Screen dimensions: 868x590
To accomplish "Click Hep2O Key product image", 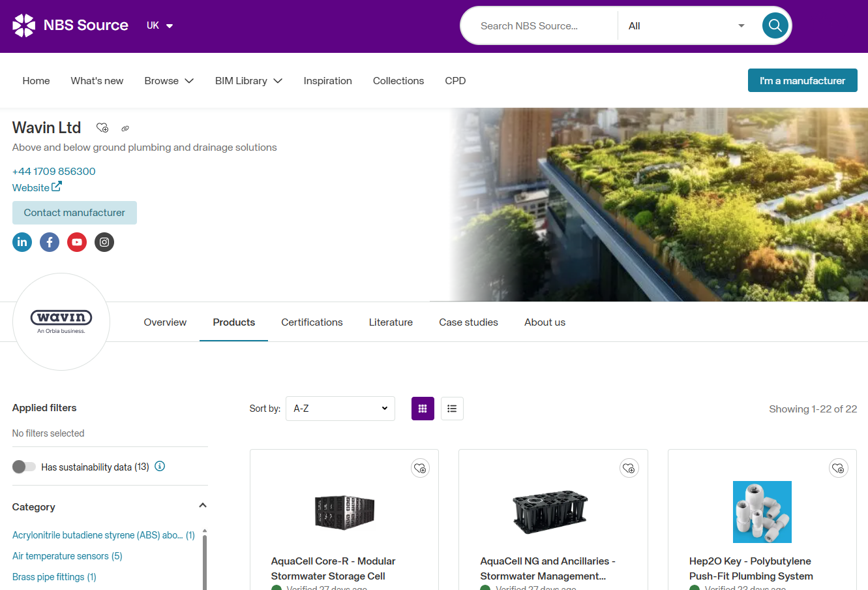I will click(762, 512).
